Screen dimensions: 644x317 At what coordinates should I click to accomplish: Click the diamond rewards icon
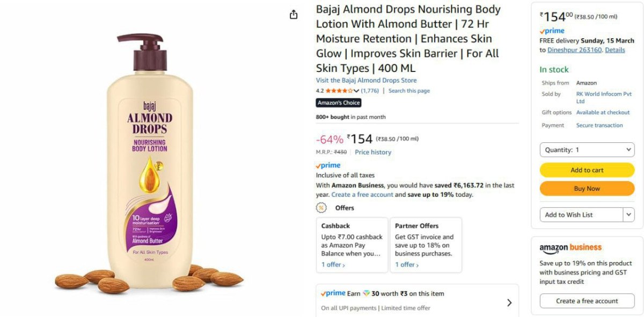point(366,294)
